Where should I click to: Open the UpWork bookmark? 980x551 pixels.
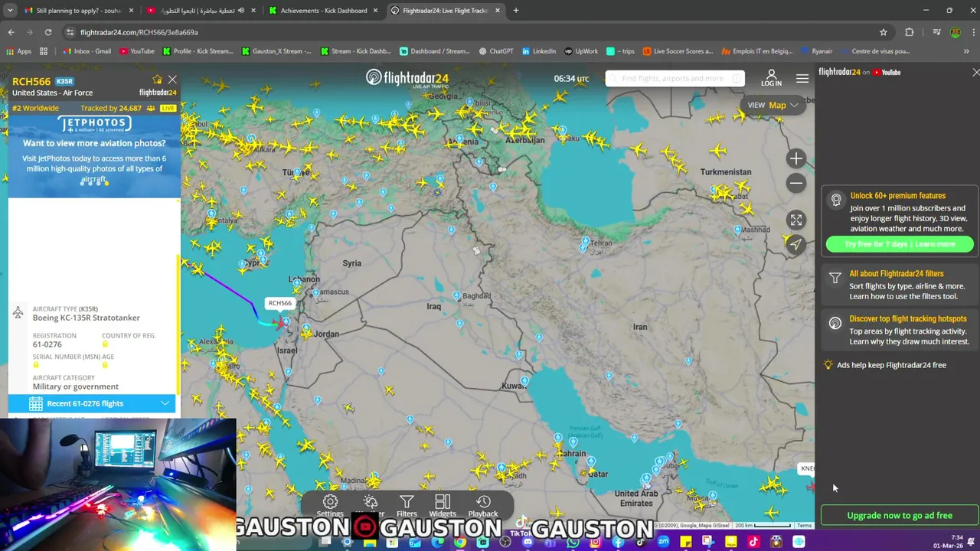coord(582,51)
